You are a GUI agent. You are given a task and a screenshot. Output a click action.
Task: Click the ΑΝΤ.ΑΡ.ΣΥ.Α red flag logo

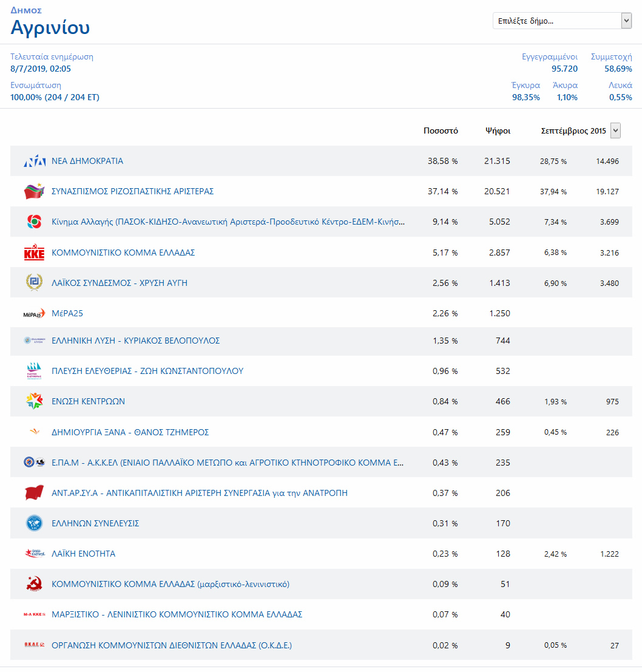pyautogui.click(x=34, y=493)
